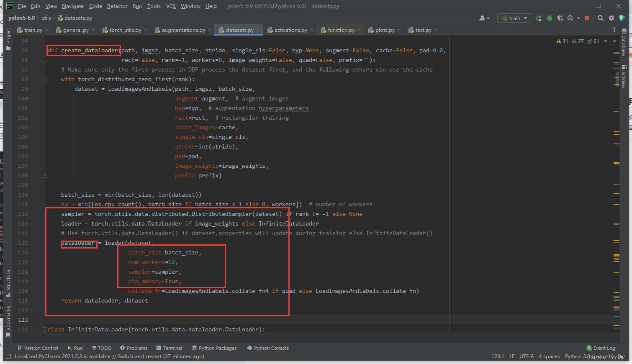Open the Project tool window
Screen dimensions: 632x364
click(x=8, y=39)
